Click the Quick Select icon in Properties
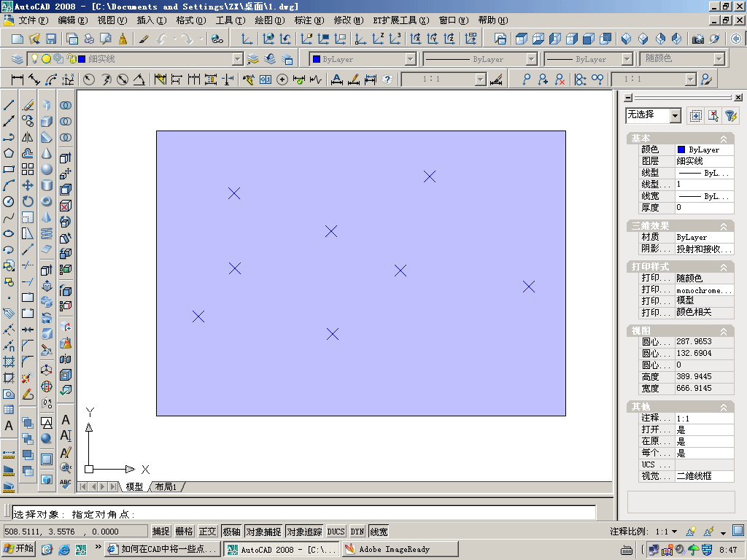The width and height of the screenshot is (747, 560). point(731,115)
